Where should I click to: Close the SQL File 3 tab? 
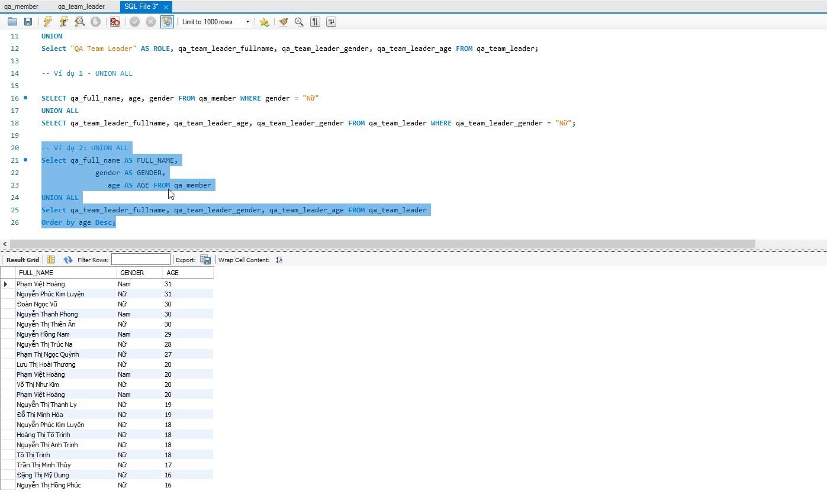point(166,7)
